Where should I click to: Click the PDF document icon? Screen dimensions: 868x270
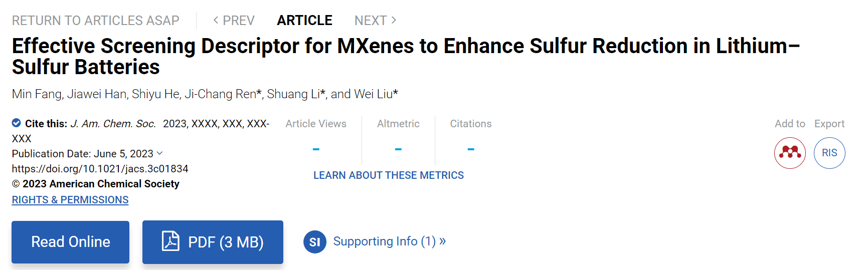coord(170,241)
